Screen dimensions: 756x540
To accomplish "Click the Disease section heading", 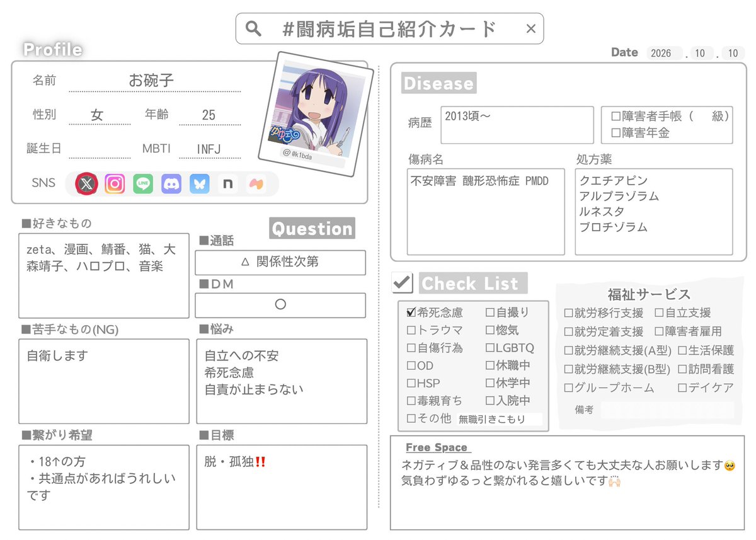I will coord(438,83).
